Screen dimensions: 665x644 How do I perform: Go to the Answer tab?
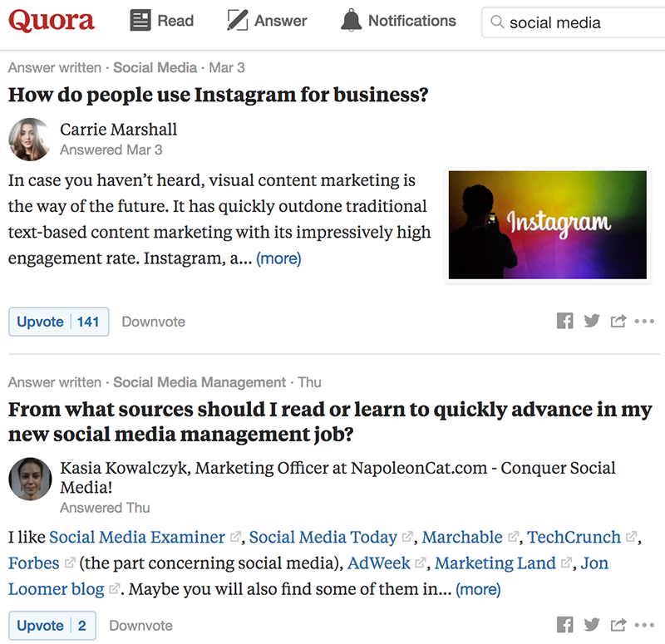[x=267, y=22]
